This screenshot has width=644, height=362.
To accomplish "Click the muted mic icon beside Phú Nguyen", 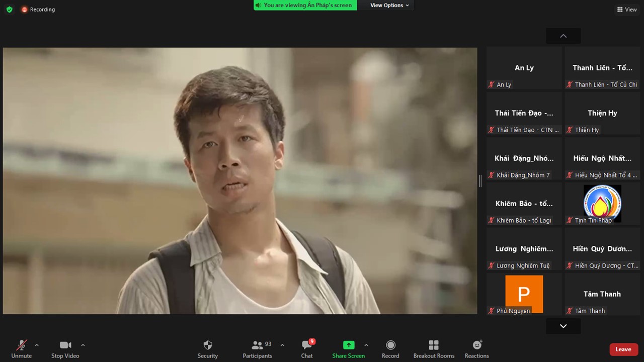I will 492,311.
